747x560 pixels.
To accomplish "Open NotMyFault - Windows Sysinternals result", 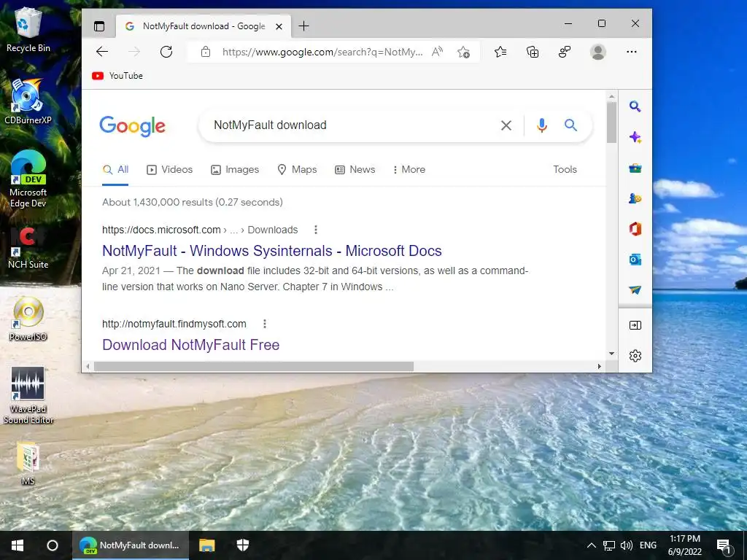I will (272, 251).
